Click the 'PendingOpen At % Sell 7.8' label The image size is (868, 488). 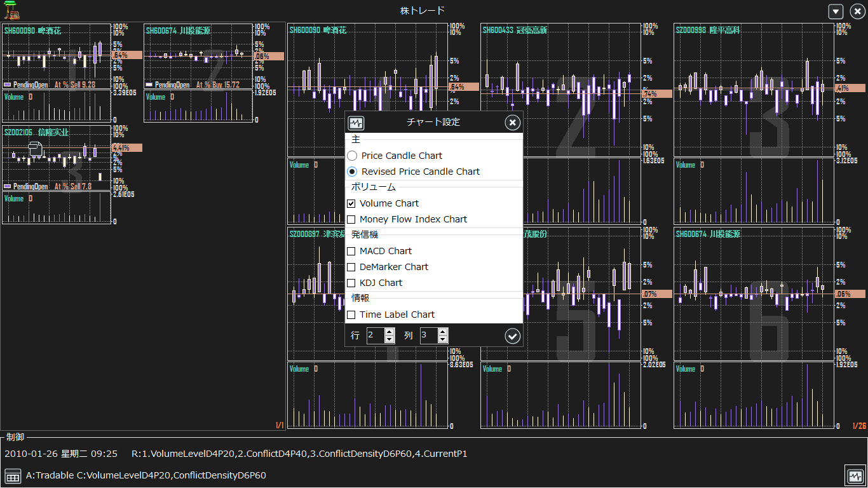[48, 187]
